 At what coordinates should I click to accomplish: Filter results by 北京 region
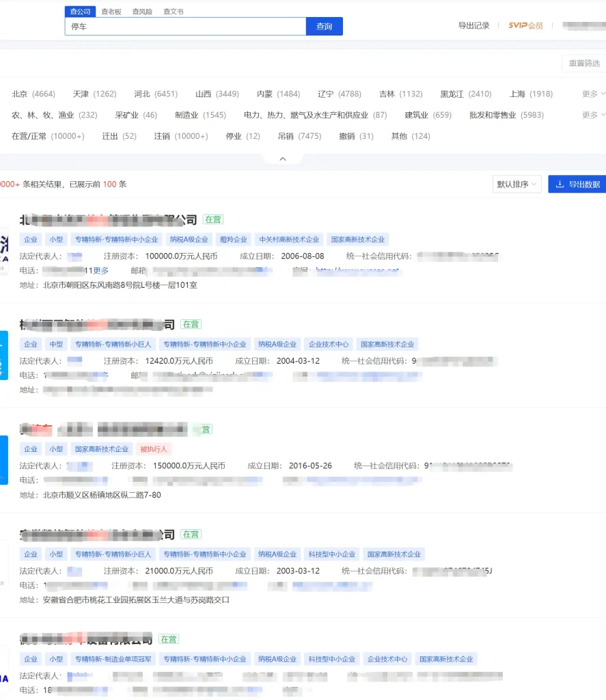point(33,94)
